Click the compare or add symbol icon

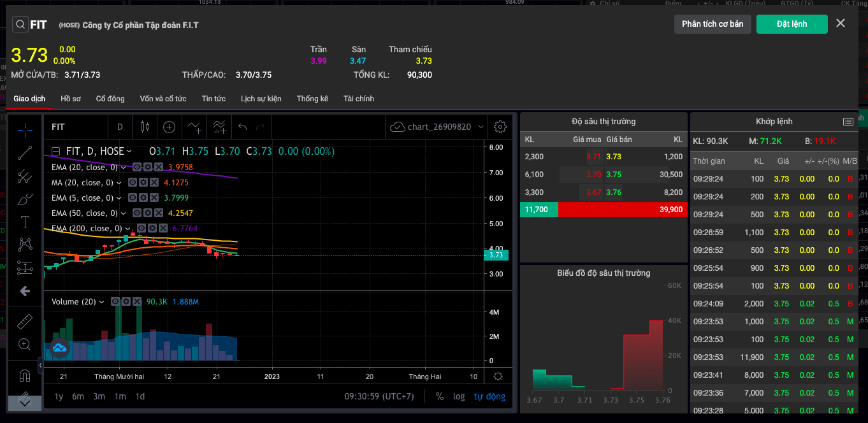(x=169, y=127)
